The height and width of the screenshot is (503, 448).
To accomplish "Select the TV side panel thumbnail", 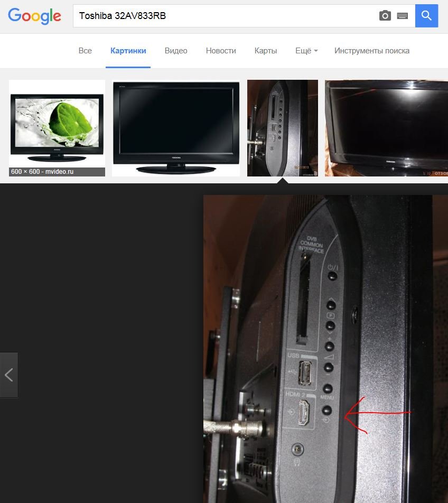I will 283,128.
